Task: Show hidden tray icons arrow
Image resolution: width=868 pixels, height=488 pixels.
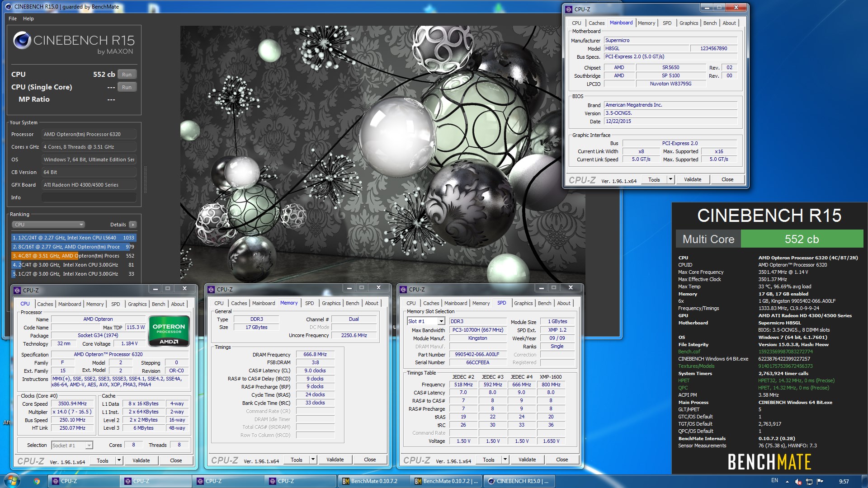Action: (787, 482)
